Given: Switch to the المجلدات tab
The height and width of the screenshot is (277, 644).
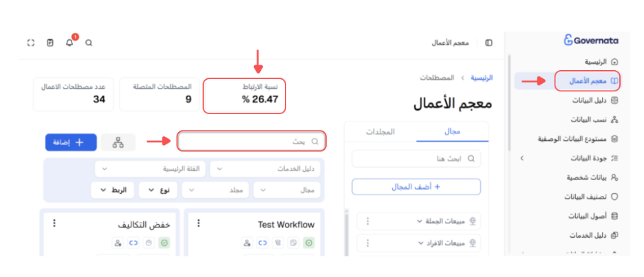Looking at the screenshot, I should coord(380,132).
